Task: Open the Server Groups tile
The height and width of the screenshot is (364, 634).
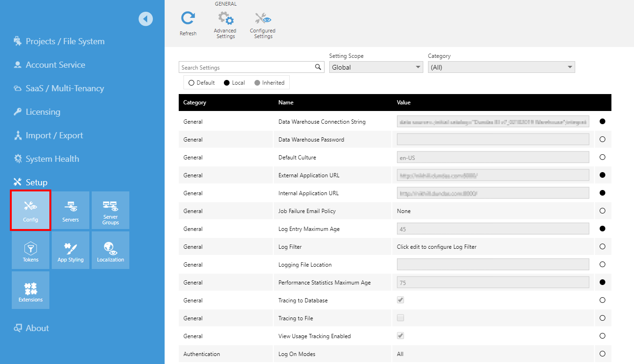Action: [x=111, y=210]
